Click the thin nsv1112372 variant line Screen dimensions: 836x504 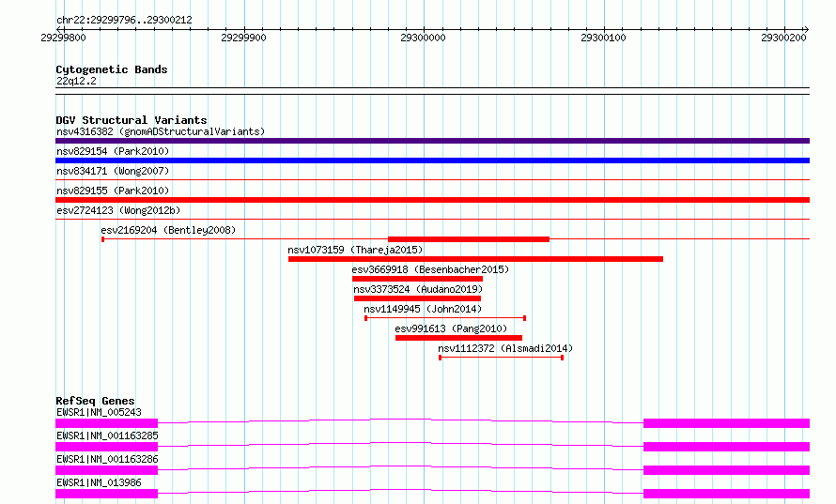(x=502, y=358)
